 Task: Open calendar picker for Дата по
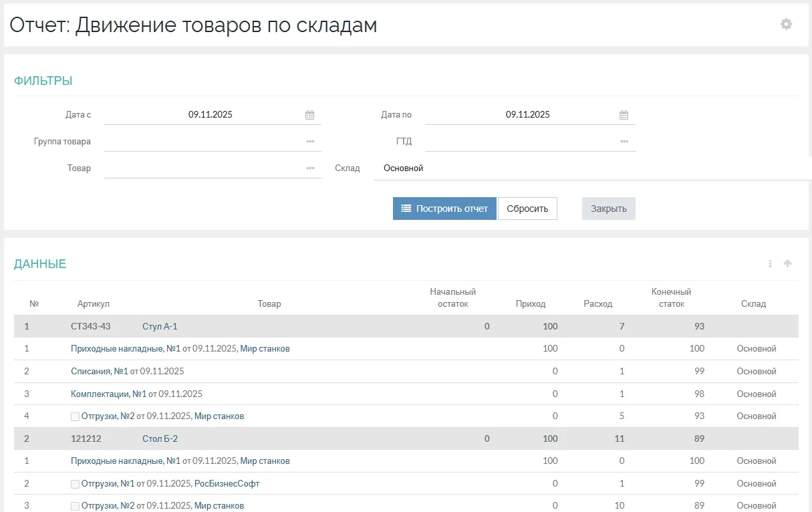[624, 115]
